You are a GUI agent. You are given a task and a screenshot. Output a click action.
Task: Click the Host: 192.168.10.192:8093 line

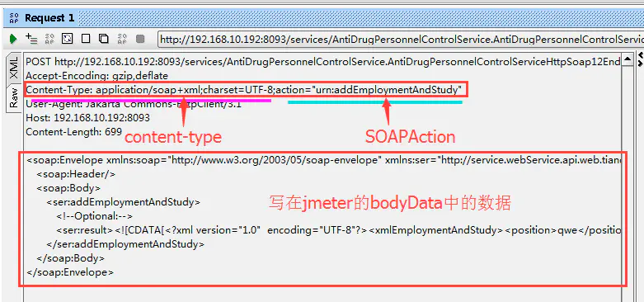(x=87, y=118)
